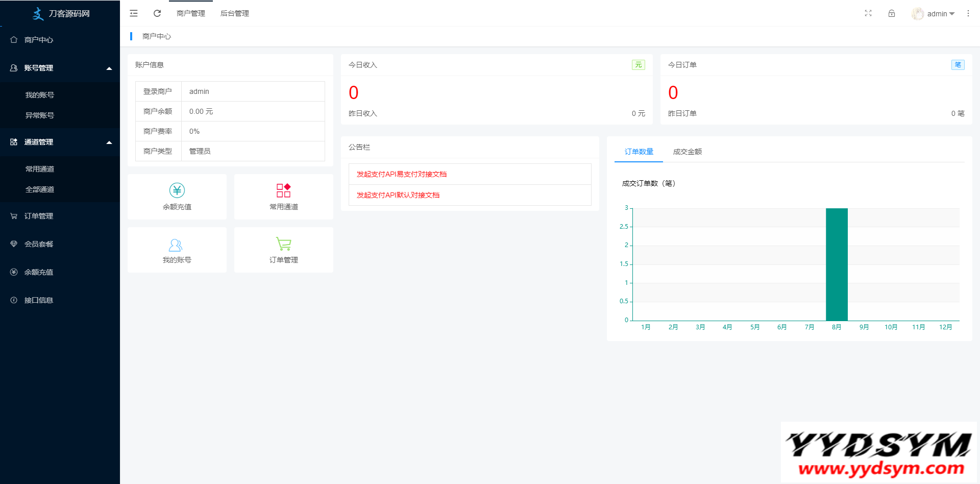Go to 接口信息 in the sidebar
Viewport: 980px width, 484px height.
[39, 300]
